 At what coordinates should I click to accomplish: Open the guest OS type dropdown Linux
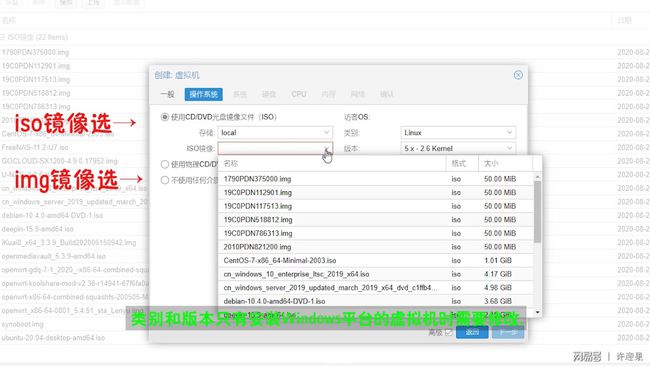[x=458, y=133]
